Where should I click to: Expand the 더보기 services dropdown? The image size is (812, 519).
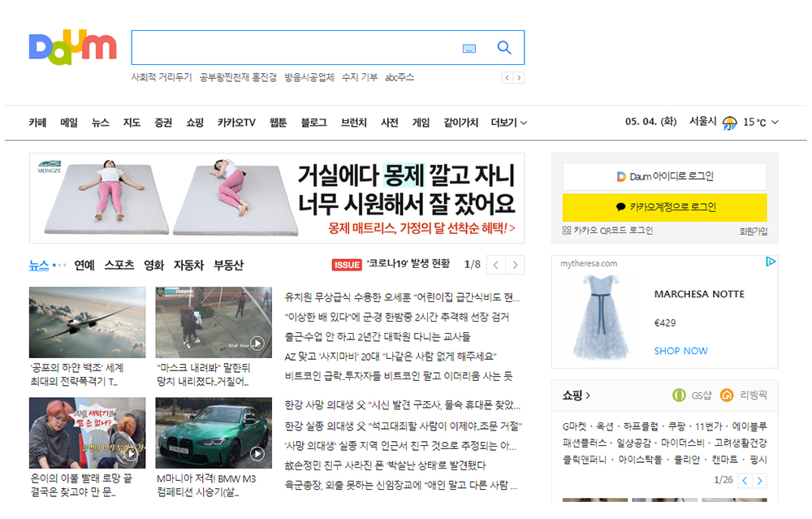tap(509, 123)
